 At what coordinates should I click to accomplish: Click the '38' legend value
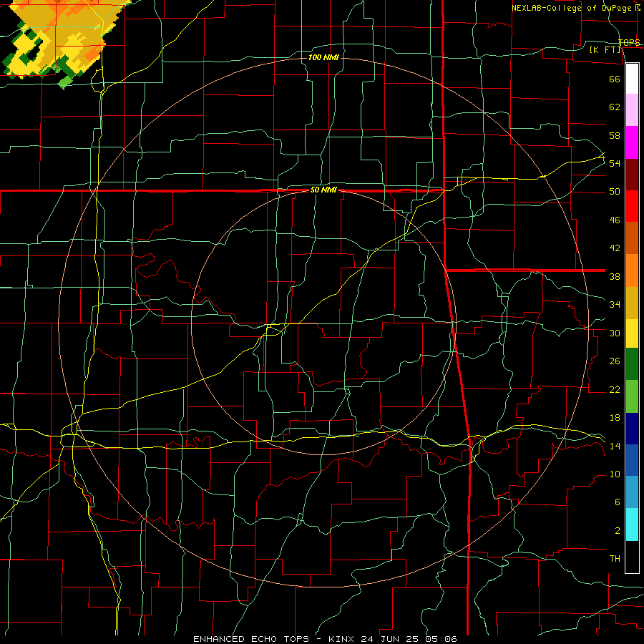(x=615, y=276)
